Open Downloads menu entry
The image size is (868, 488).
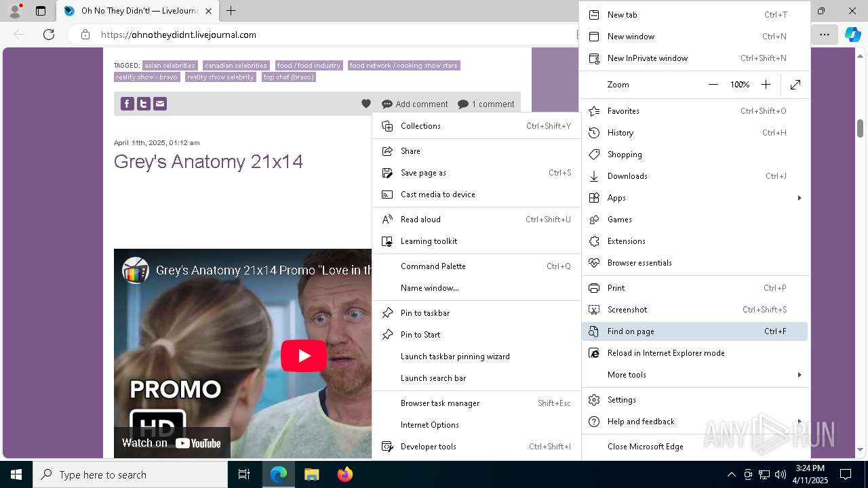[x=694, y=176]
